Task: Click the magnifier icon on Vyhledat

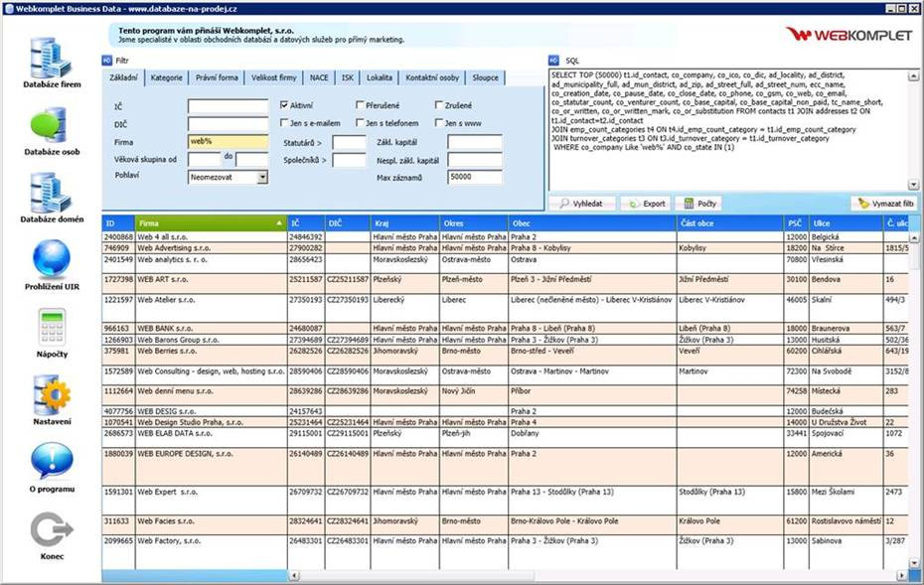Action: click(x=564, y=204)
